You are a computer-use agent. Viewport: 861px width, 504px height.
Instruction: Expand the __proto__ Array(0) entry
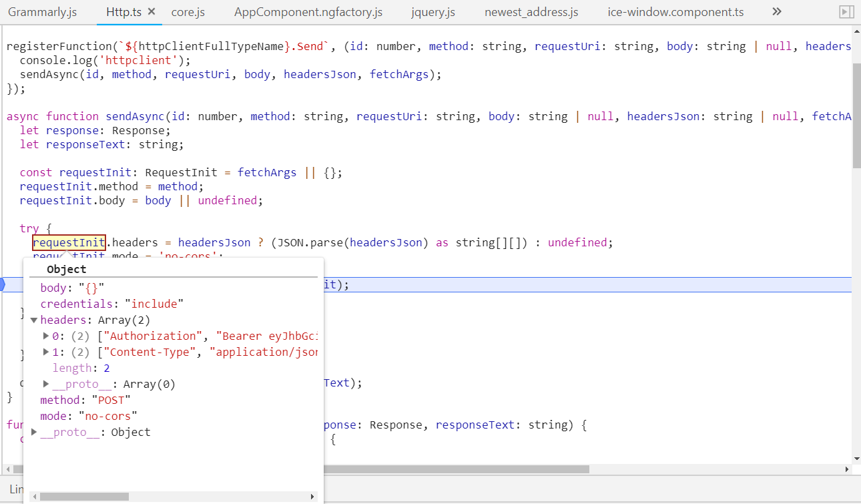[x=45, y=384]
